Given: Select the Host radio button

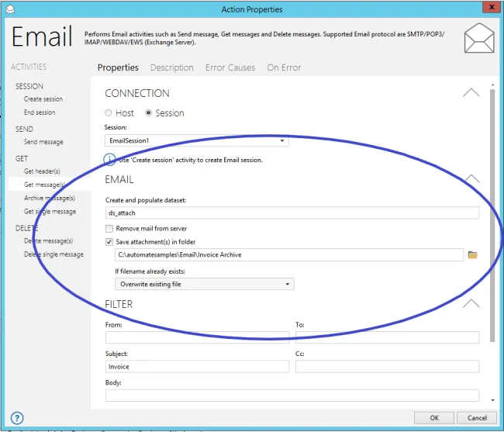Looking at the screenshot, I should click(x=109, y=112).
